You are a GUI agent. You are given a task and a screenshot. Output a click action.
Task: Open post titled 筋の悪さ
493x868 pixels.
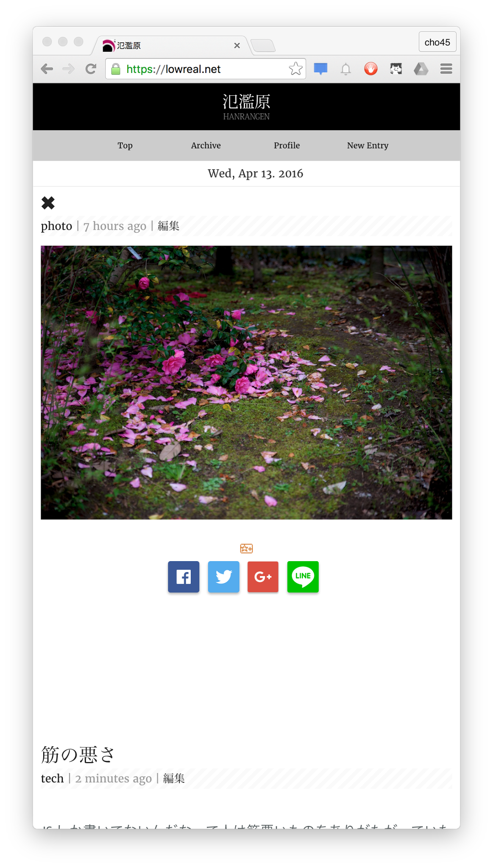[x=78, y=754]
